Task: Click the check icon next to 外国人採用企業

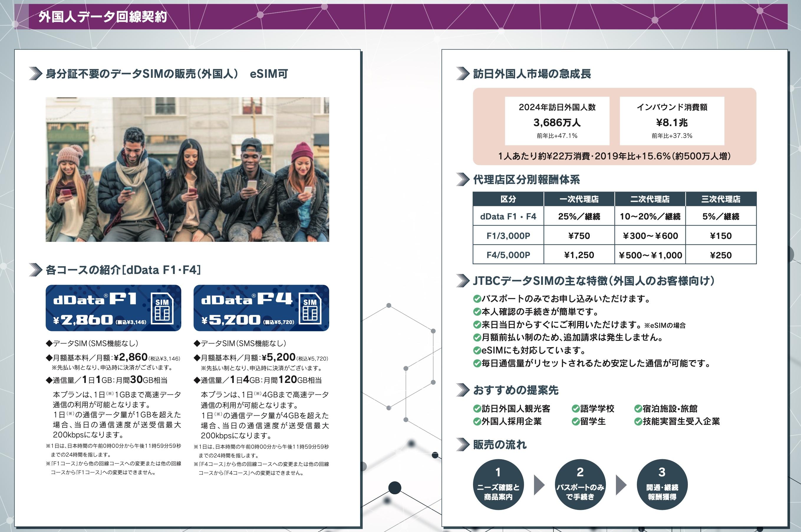Action: click(477, 422)
